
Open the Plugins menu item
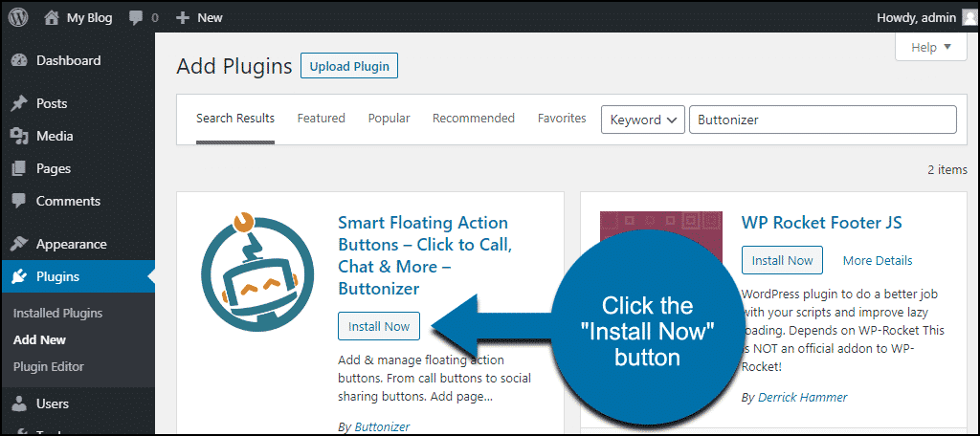point(78,276)
